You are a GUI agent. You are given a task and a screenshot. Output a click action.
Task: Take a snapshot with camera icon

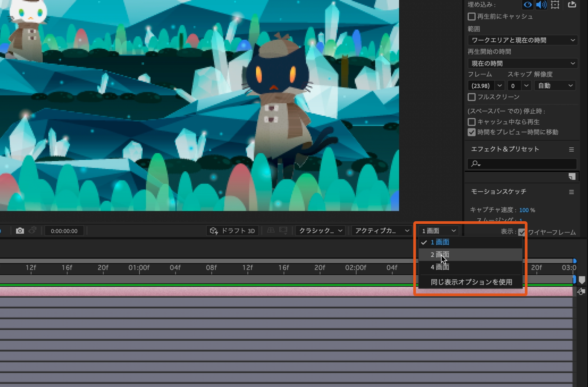click(20, 231)
